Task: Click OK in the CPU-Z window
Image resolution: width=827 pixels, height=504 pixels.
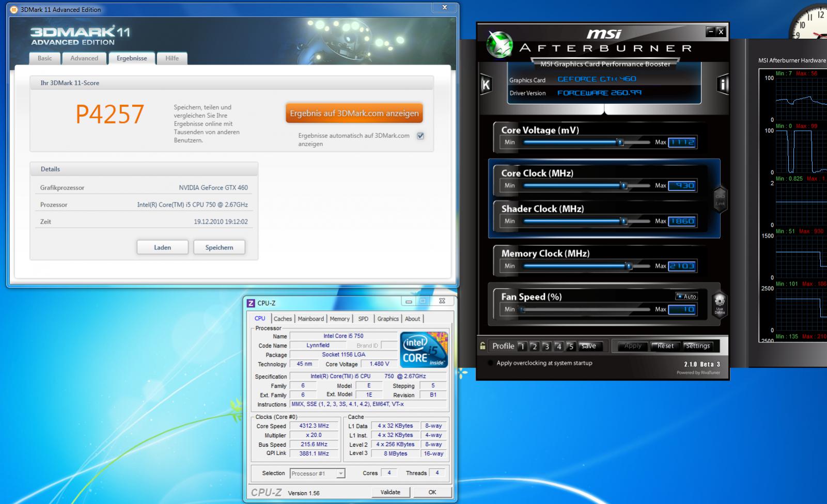Action: click(432, 492)
